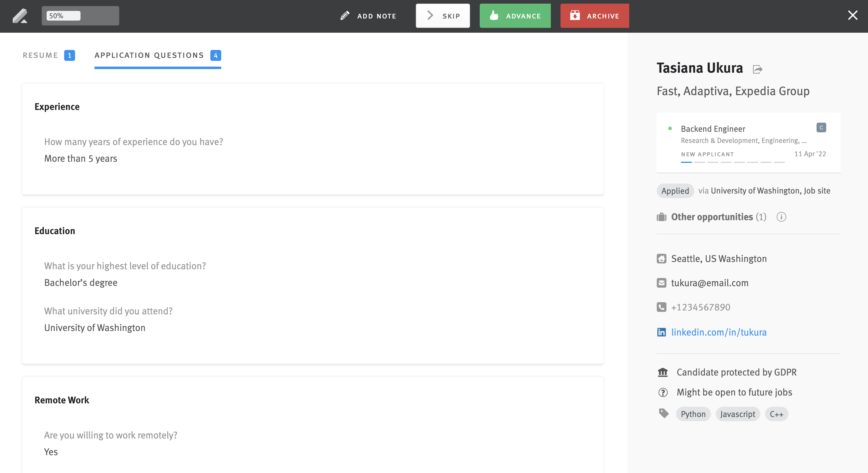Open the Add Note action
868x473 pixels.
coord(368,16)
